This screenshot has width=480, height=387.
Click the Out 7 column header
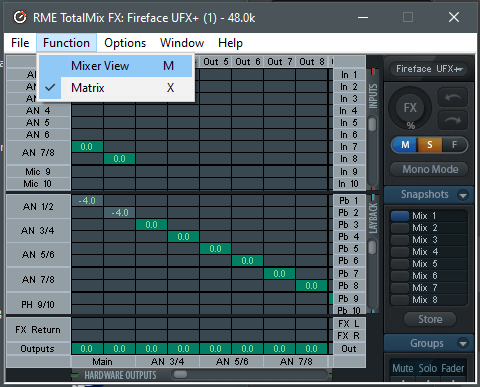[279, 62]
